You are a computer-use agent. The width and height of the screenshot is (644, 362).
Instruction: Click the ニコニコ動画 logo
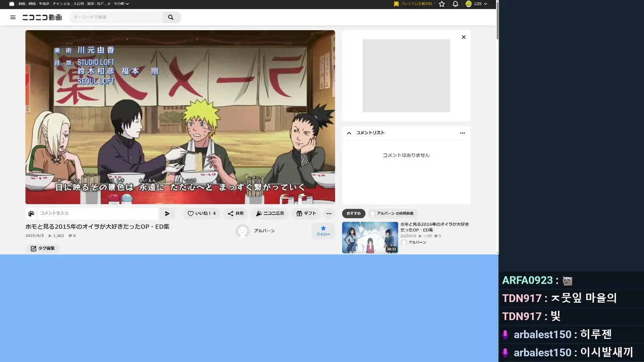[x=42, y=17]
